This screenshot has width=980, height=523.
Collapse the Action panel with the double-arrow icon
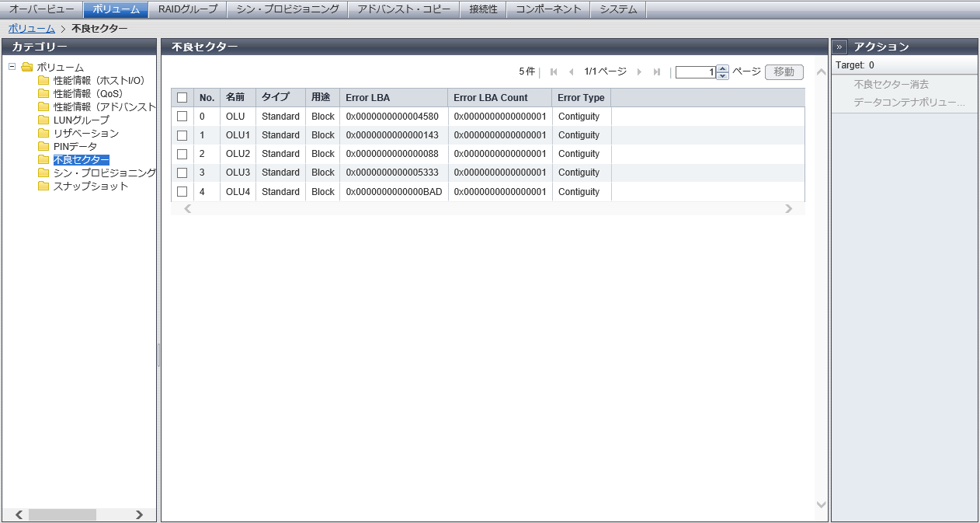point(840,47)
